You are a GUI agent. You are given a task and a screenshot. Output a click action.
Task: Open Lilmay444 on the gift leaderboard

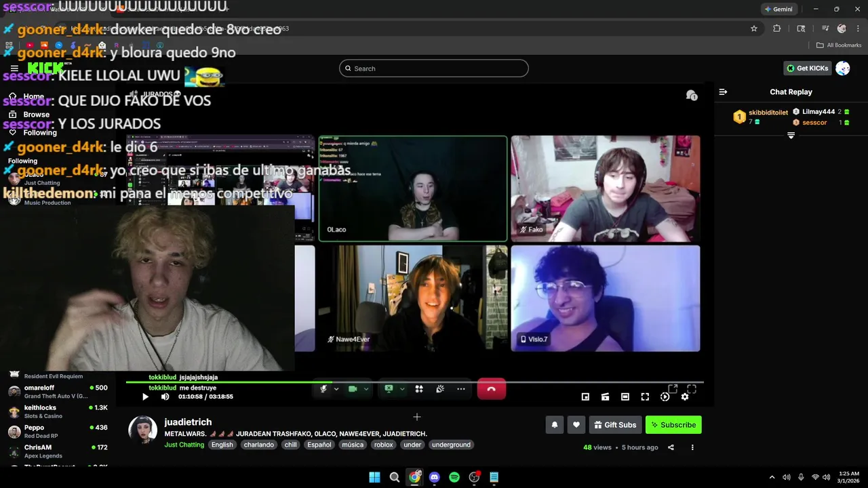[818, 112]
